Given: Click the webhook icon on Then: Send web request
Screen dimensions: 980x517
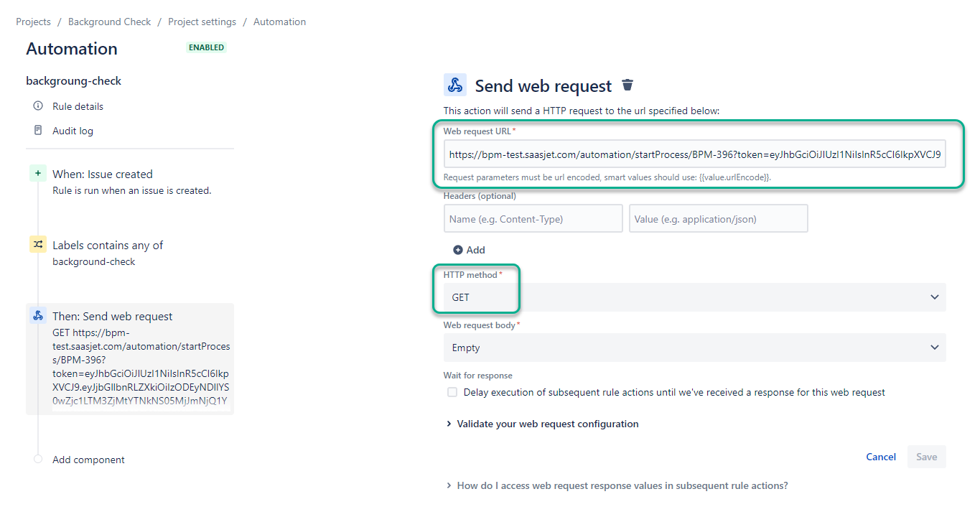Looking at the screenshot, I should click(x=37, y=316).
